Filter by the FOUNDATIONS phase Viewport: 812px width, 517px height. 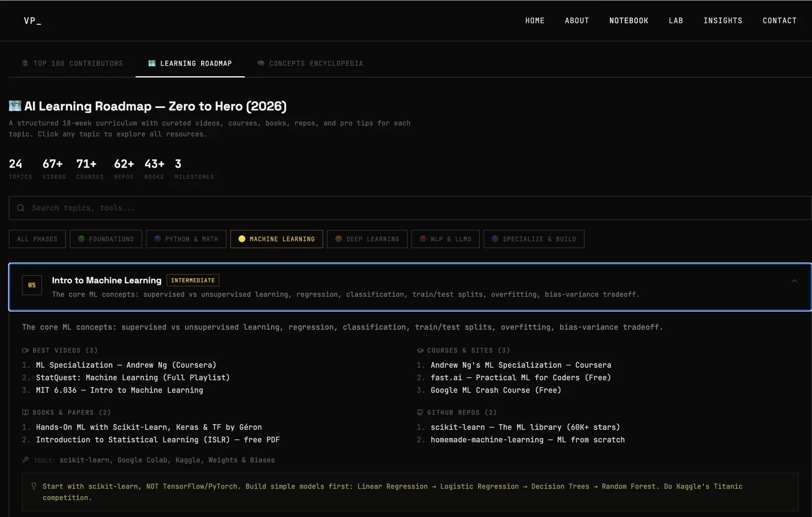[x=106, y=239]
